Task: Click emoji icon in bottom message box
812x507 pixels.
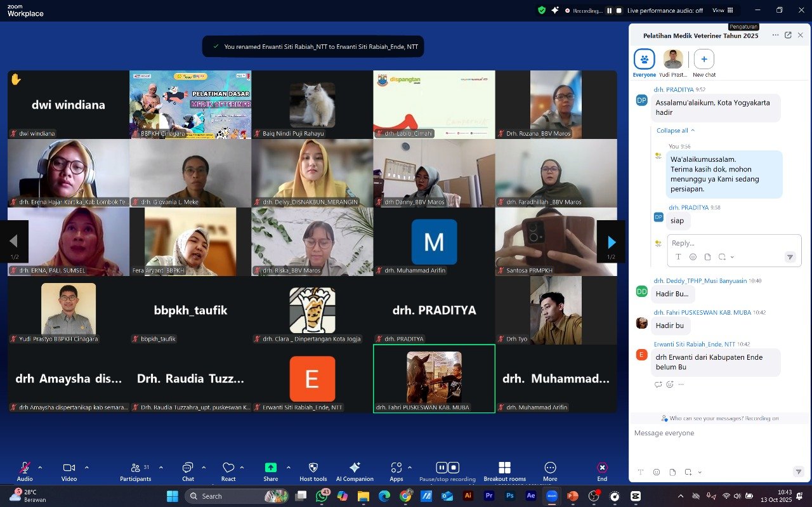Action: point(657,472)
